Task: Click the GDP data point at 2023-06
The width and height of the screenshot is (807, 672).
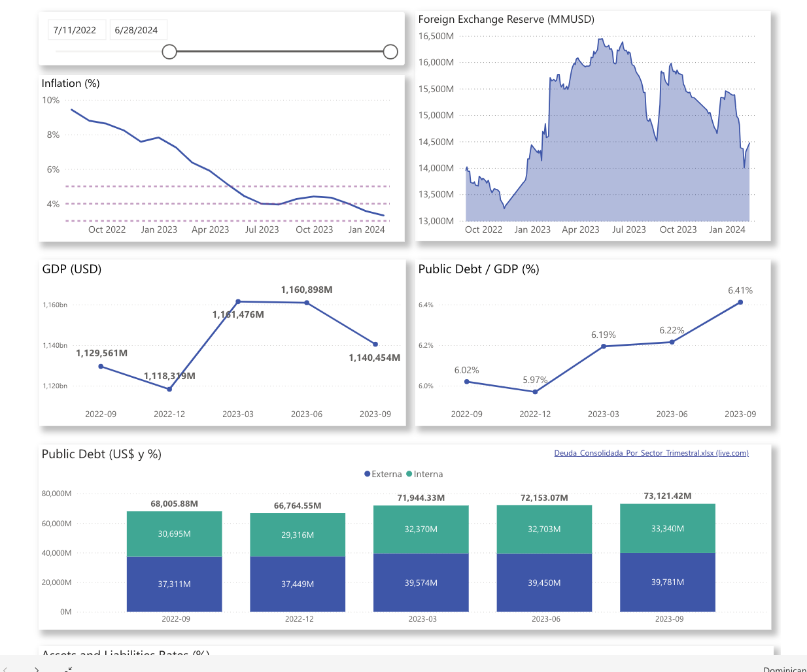Action: coord(307,303)
